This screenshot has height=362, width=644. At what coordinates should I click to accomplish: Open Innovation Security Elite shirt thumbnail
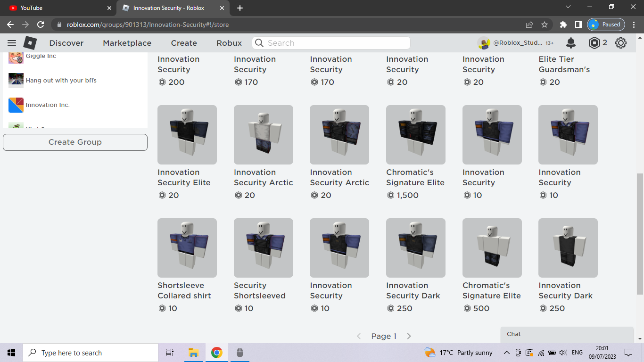187,135
